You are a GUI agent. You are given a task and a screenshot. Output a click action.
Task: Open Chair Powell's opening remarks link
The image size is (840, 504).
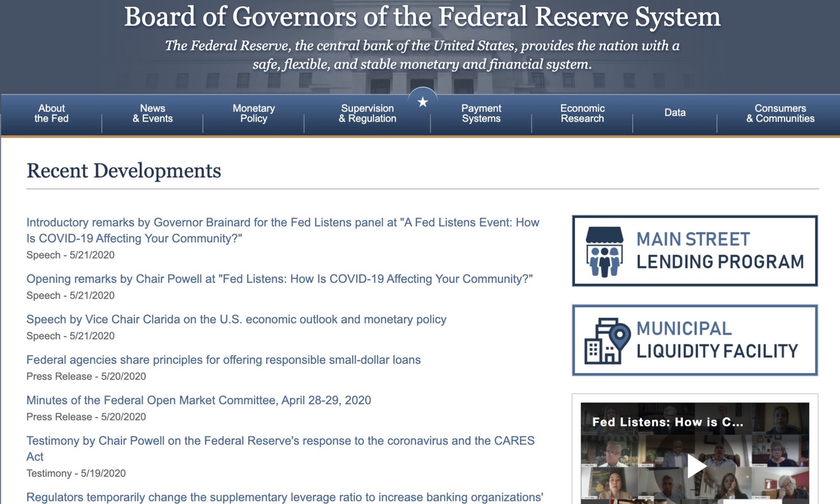[x=280, y=279]
